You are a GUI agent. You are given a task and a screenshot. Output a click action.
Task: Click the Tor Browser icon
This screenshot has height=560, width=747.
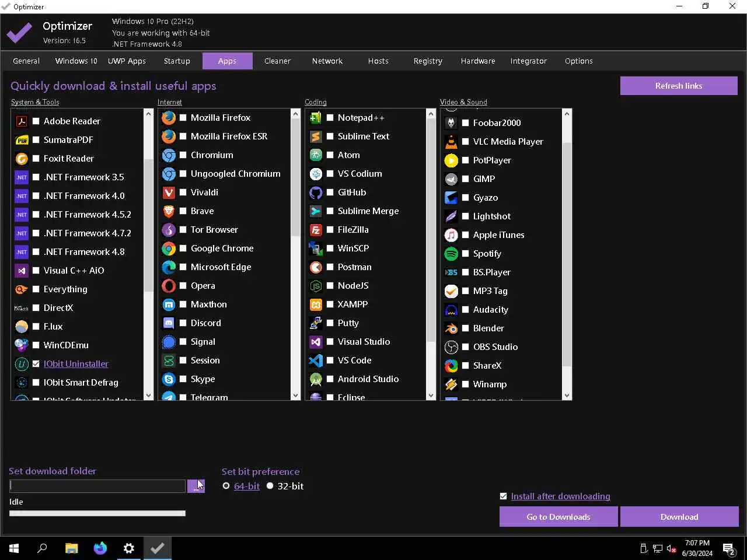pyautogui.click(x=169, y=230)
